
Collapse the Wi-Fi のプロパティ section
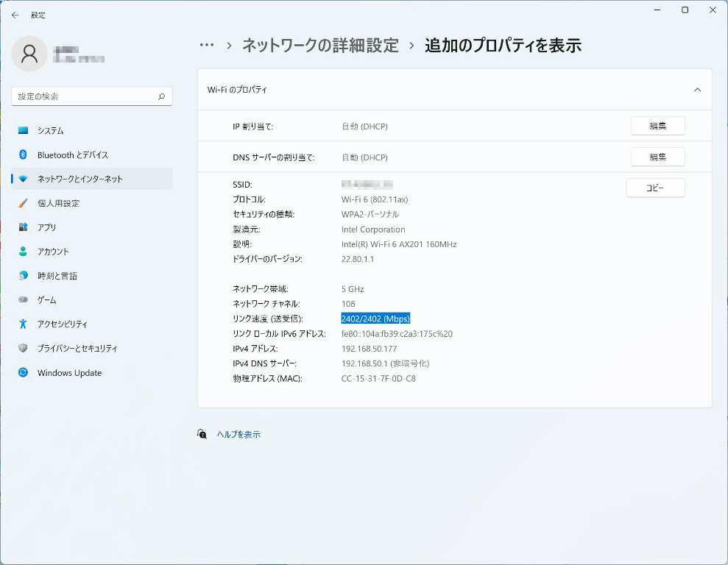point(697,90)
